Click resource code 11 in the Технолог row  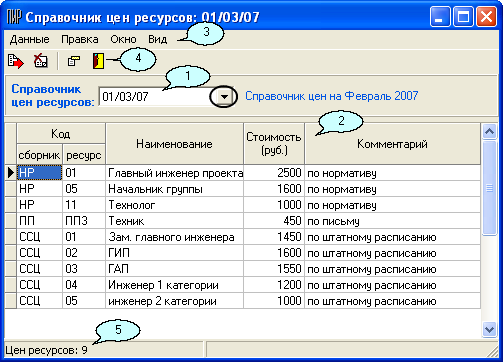84,205
